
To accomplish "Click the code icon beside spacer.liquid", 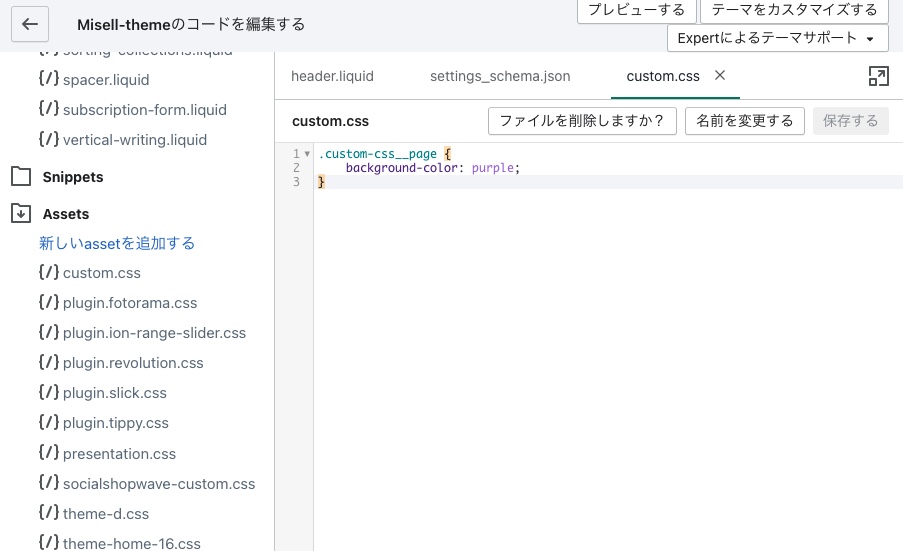I will coord(49,78).
